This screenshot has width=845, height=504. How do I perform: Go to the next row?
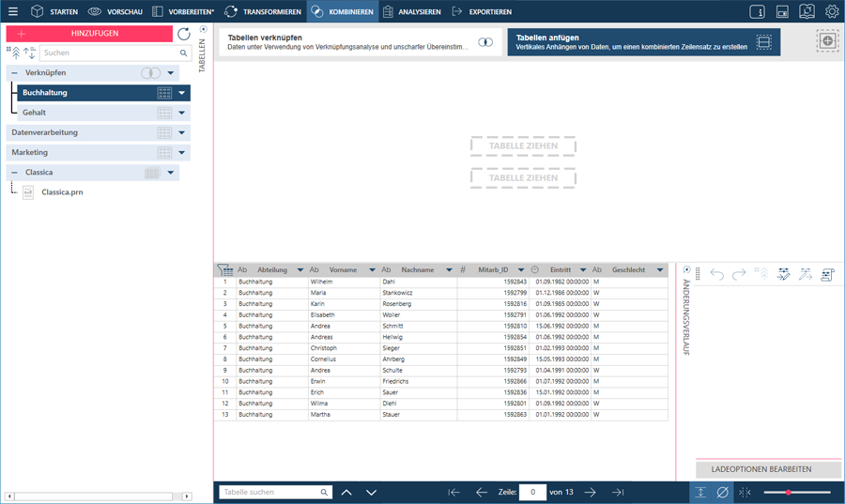[x=591, y=492]
